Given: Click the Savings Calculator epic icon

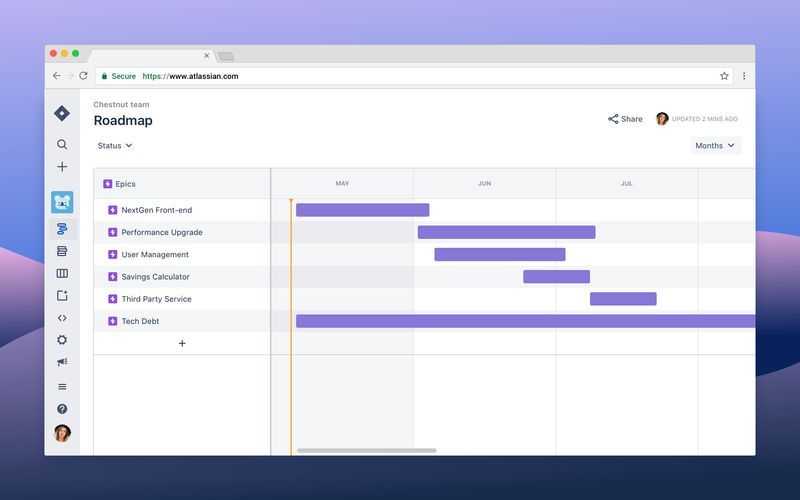Looking at the screenshot, I should 113,277.
